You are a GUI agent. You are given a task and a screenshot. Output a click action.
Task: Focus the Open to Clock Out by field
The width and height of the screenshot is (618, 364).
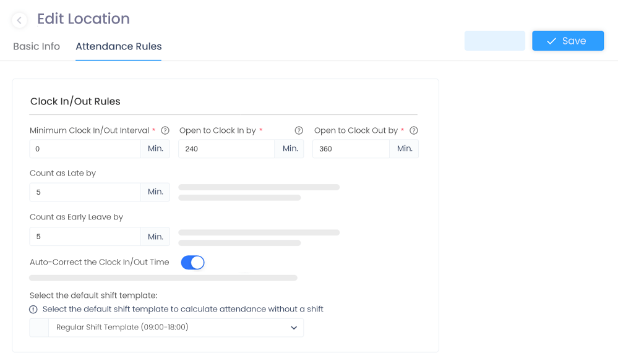[351, 149]
